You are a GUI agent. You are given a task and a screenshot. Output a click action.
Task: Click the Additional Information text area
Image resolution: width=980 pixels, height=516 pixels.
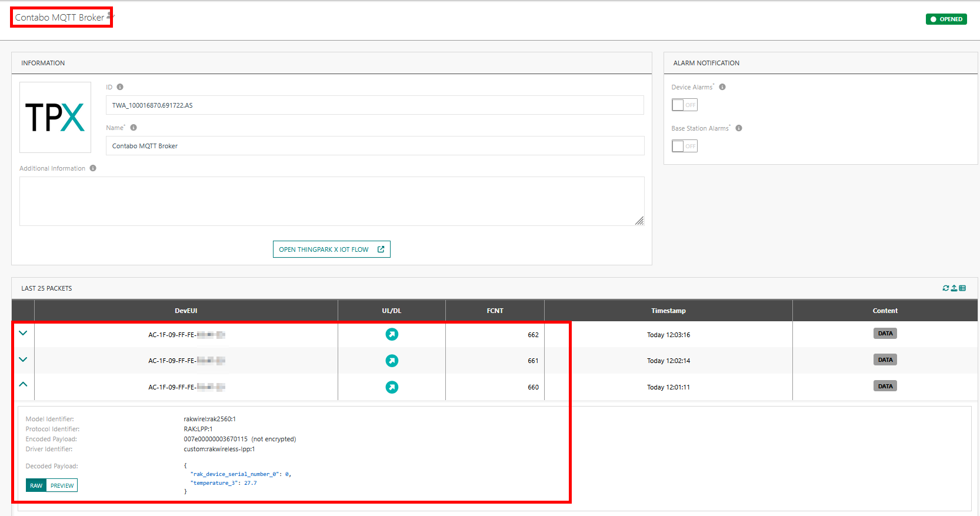[x=332, y=201]
